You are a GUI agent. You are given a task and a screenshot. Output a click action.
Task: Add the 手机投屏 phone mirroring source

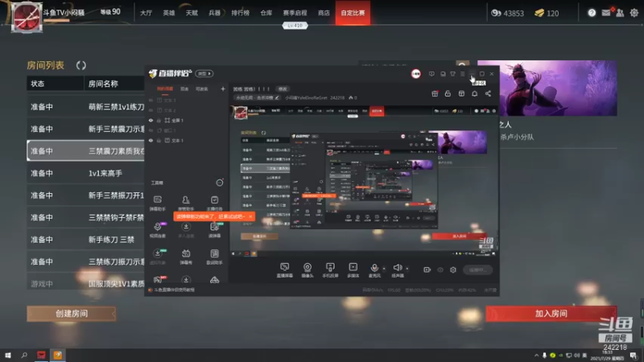[330, 270]
